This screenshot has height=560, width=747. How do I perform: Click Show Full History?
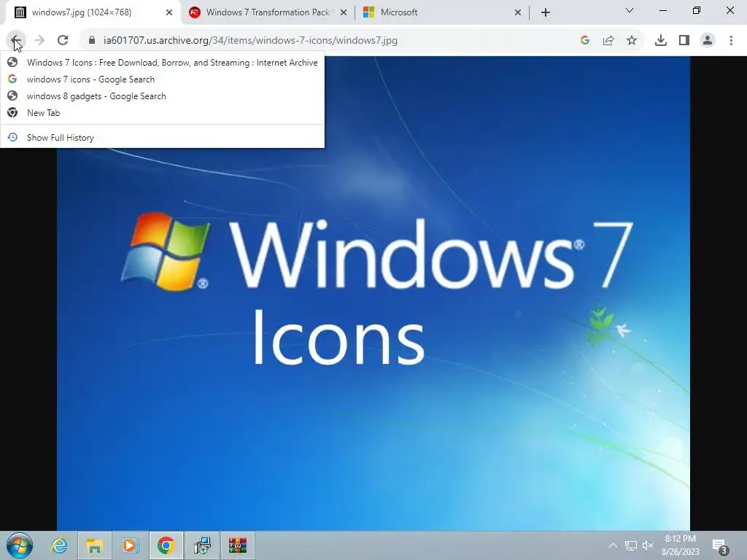click(163, 138)
